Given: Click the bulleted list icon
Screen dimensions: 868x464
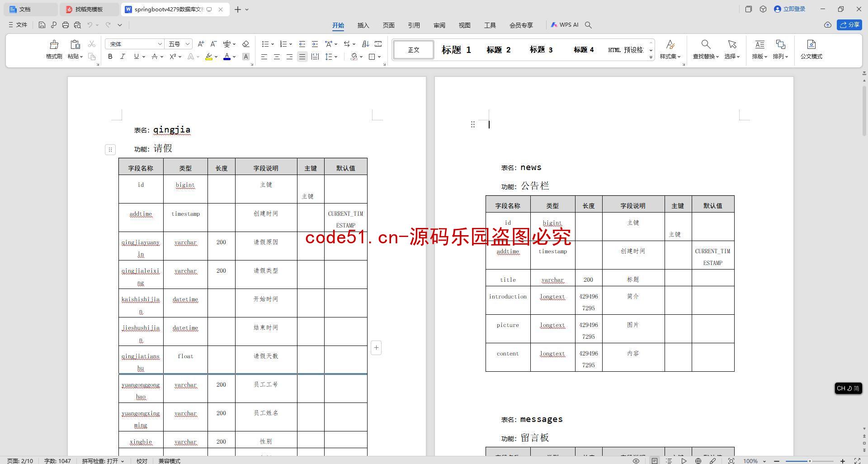Looking at the screenshot, I should [265, 44].
